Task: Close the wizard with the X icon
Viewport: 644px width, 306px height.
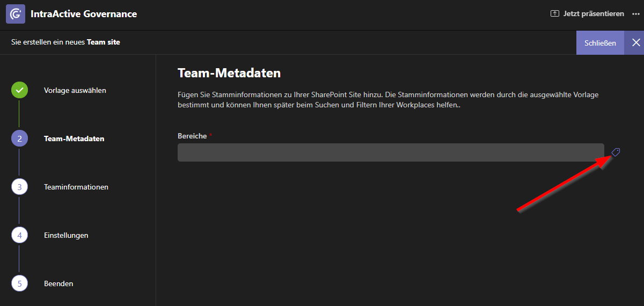Action: click(636, 42)
